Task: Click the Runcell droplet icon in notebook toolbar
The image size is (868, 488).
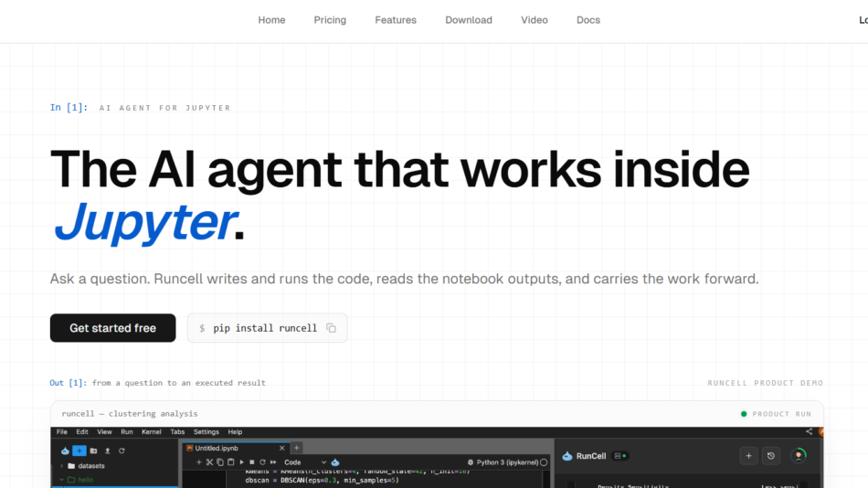Action: pyautogui.click(x=335, y=462)
